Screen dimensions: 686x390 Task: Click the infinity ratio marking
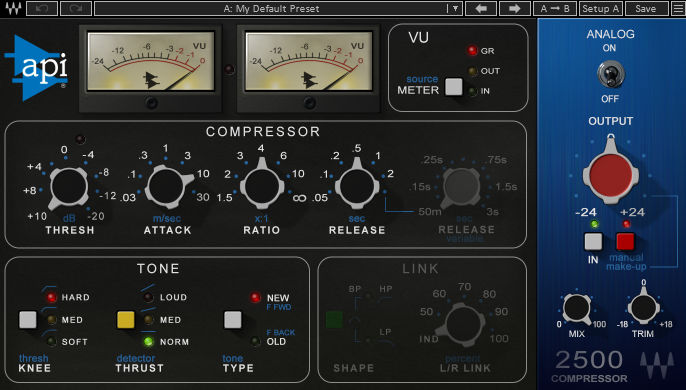click(x=299, y=198)
